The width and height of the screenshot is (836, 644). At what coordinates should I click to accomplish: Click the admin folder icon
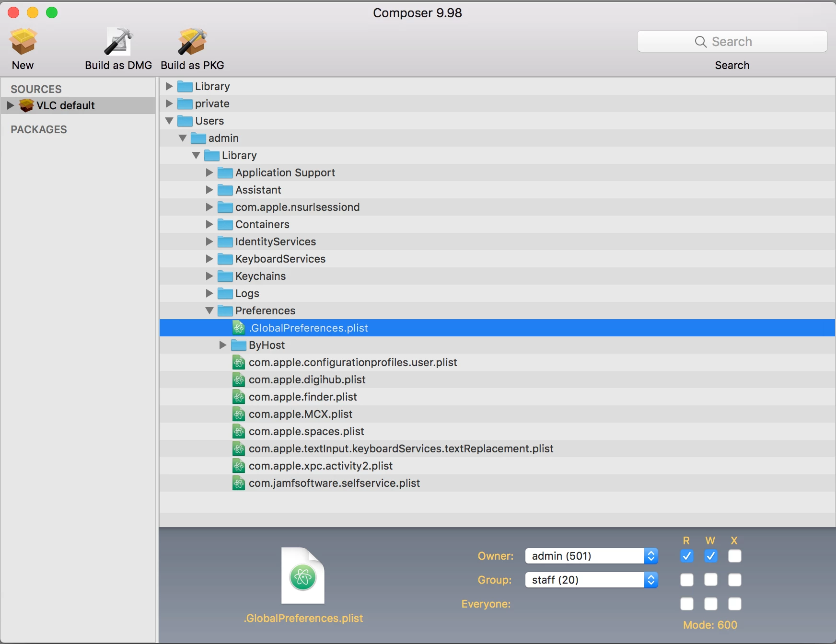point(198,138)
